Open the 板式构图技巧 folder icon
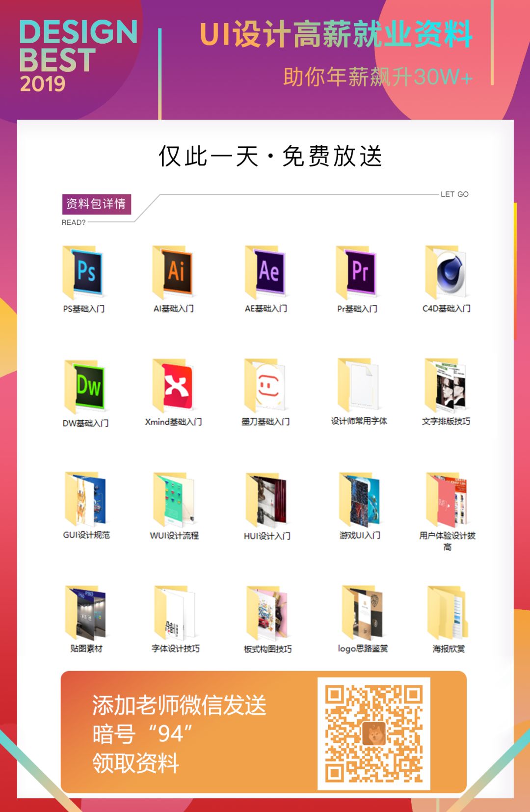The image size is (530, 812). coord(267,613)
